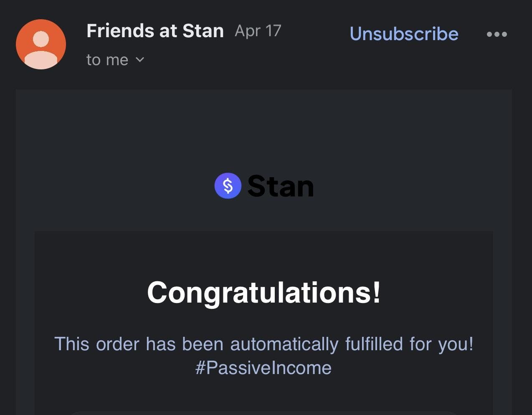Open the sender's orange profile avatar
The image size is (532, 415).
click(41, 44)
